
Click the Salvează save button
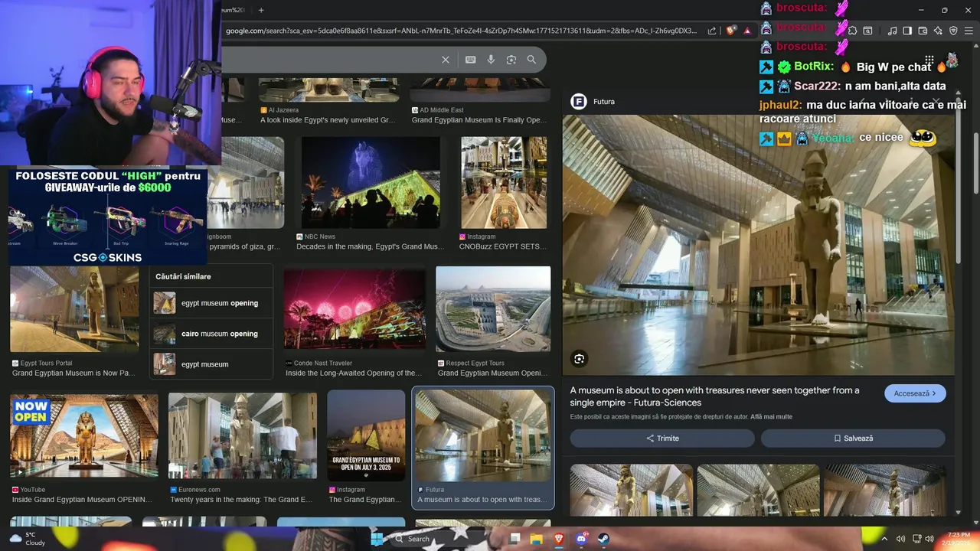[853, 439]
